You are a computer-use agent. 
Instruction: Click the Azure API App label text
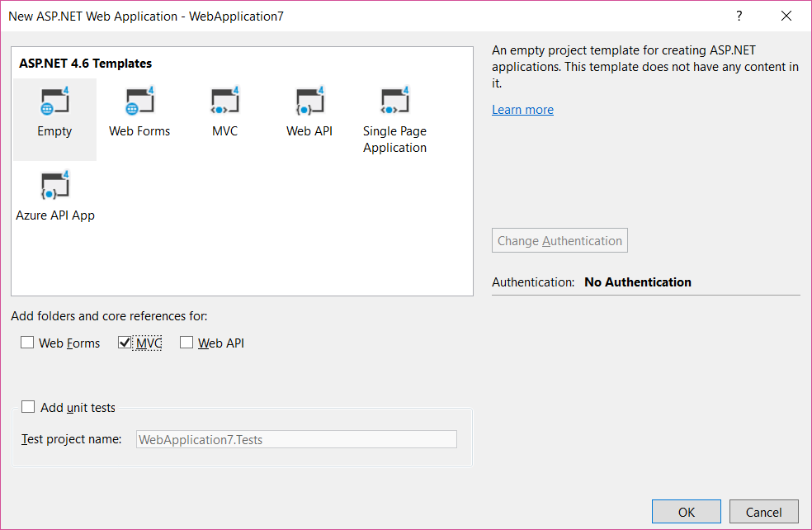tap(55, 215)
